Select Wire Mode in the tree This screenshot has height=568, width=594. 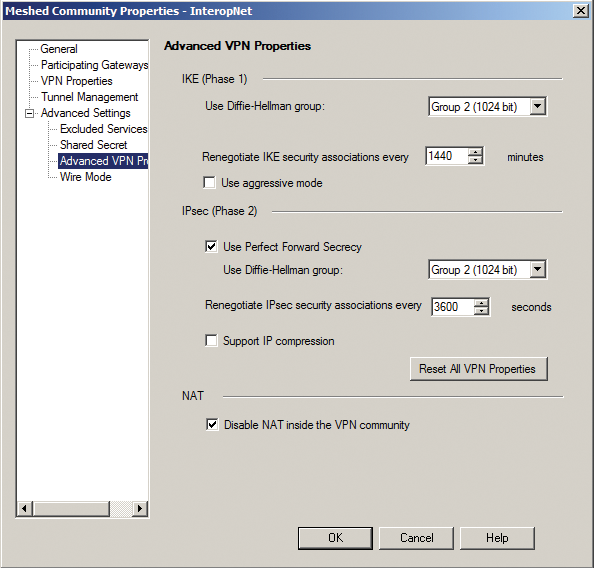[86, 177]
